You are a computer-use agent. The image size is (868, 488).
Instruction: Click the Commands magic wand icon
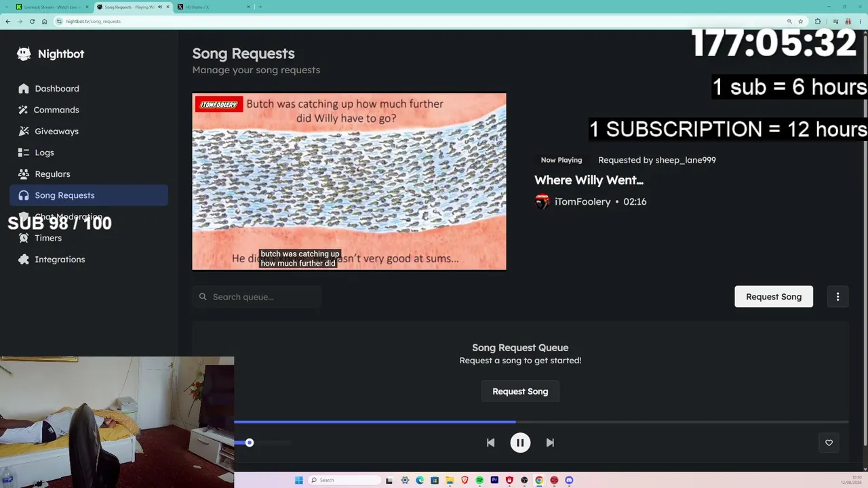(x=24, y=110)
